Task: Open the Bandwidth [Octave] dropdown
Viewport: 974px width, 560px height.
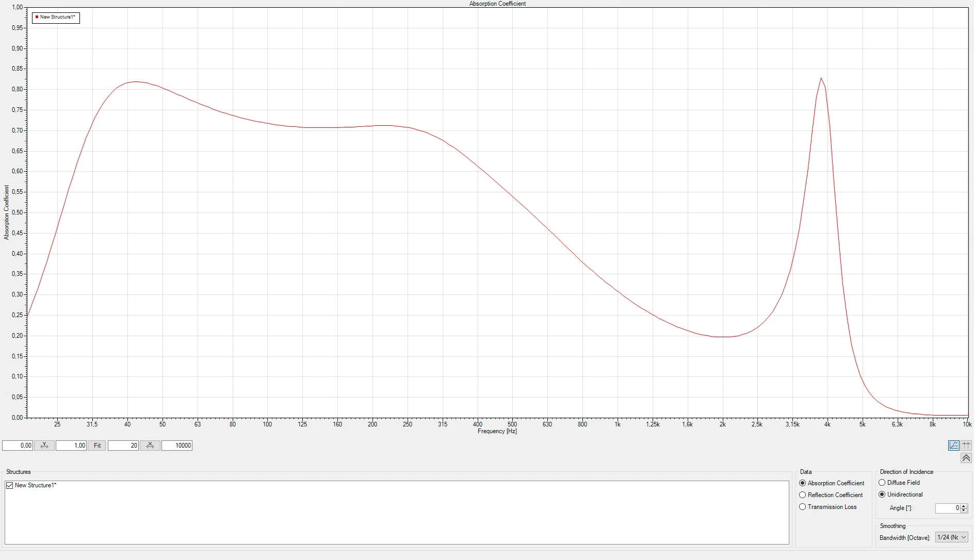Action: pos(952,537)
